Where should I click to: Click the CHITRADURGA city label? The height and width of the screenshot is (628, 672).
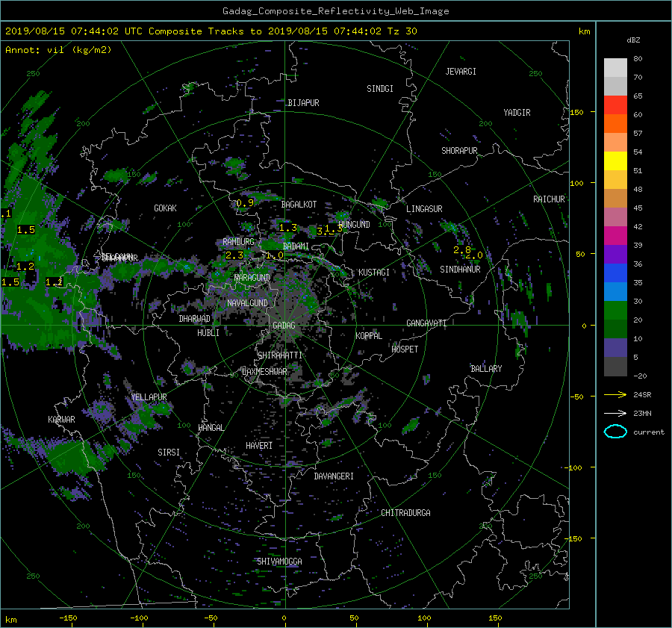(x=406, y=513)
